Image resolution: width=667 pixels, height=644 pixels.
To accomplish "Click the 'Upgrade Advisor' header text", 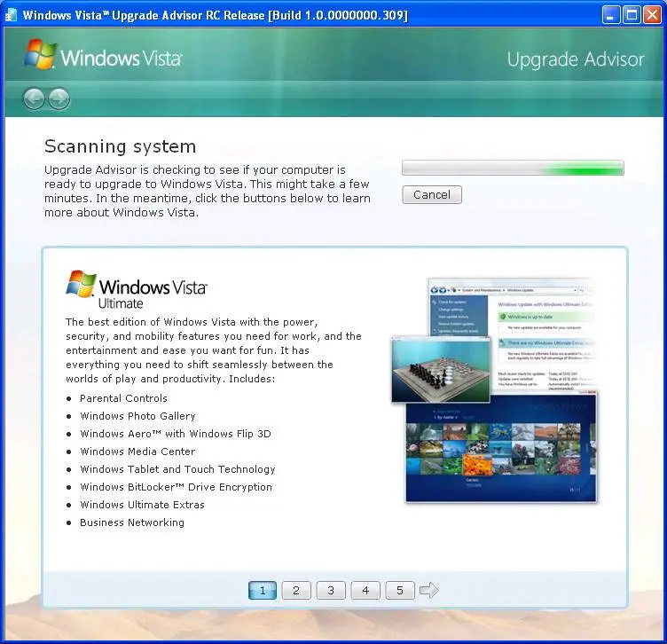I will coord(576,59).
